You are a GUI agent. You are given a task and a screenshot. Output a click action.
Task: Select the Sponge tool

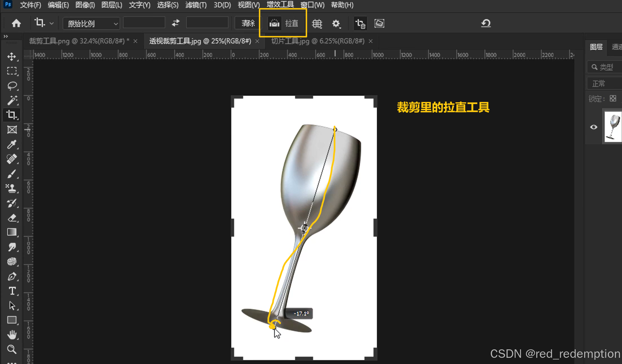[x=12, y=261]
